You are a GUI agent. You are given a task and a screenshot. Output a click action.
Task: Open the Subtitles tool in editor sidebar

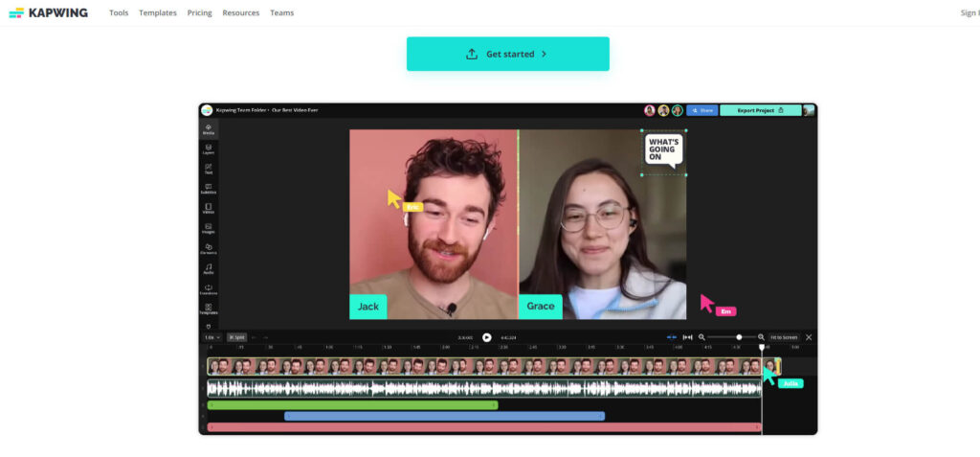coord(208,189)
